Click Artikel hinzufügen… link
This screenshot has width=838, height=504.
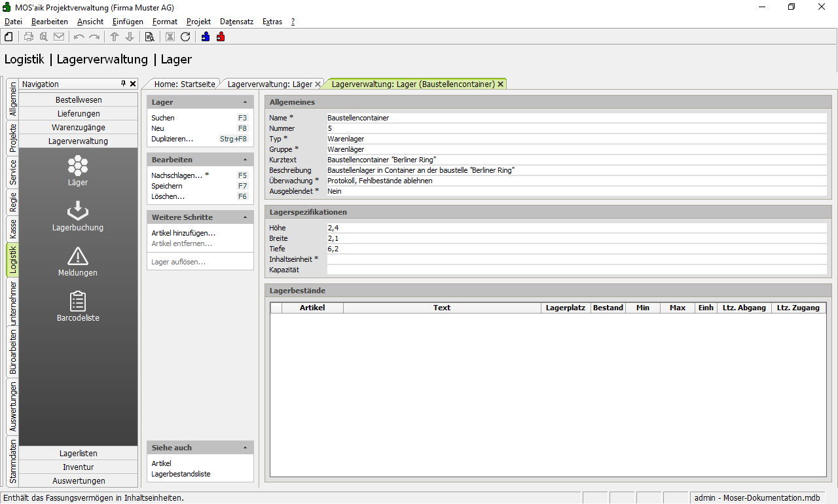(183, 233)
